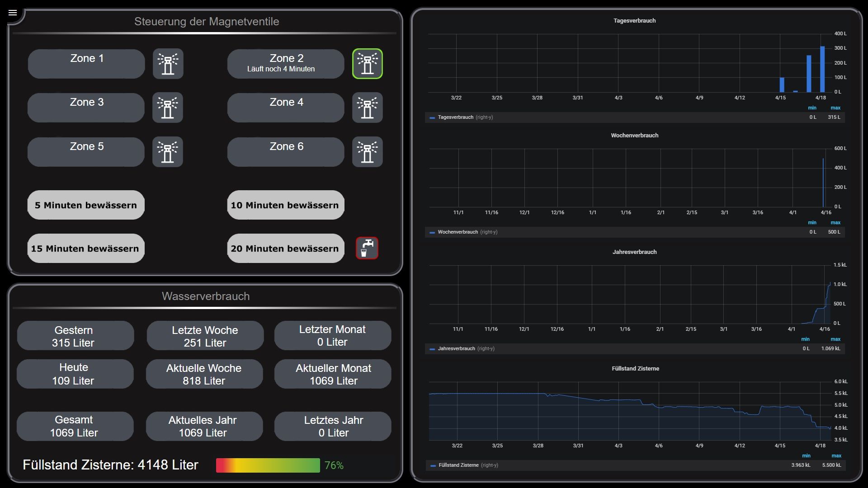
Task: Click the '1.069 kL' max value in Jahresverbrauch
Action: tap(831, 349)
